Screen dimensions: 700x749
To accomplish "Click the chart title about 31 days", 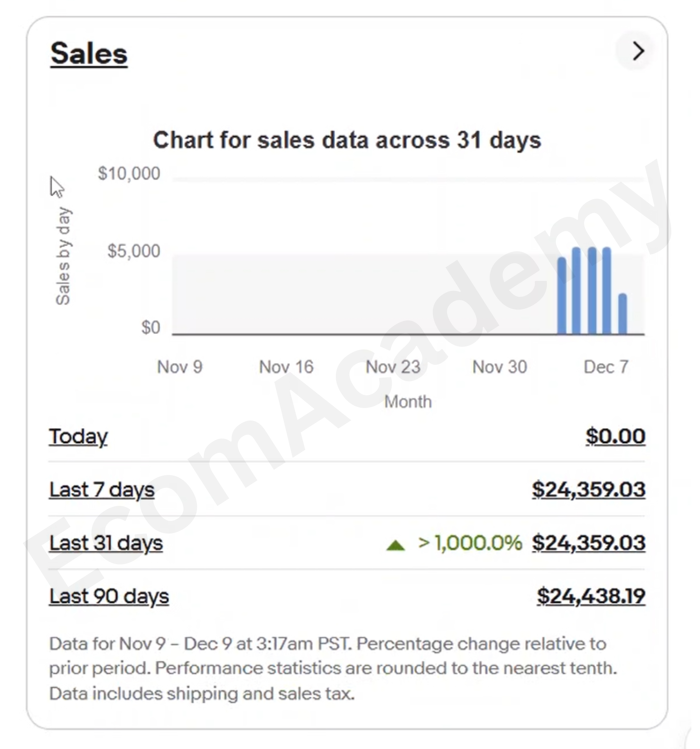I will [x=347, y=140].
